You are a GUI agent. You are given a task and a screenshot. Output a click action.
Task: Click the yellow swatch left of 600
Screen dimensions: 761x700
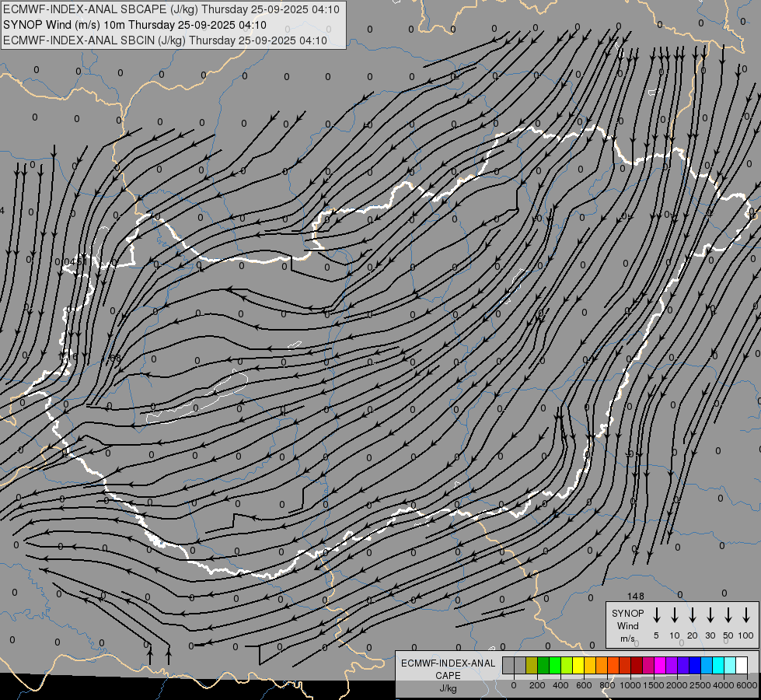578,665
